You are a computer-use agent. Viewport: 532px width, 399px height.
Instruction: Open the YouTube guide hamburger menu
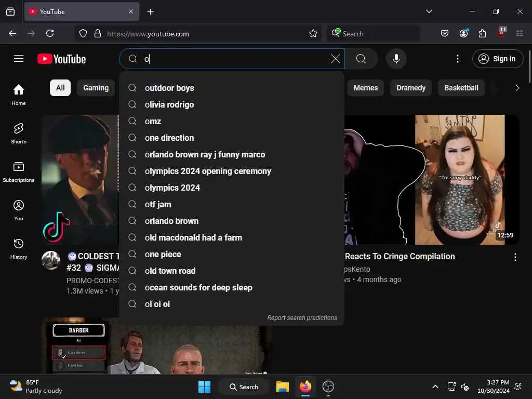tap(19, 59)
